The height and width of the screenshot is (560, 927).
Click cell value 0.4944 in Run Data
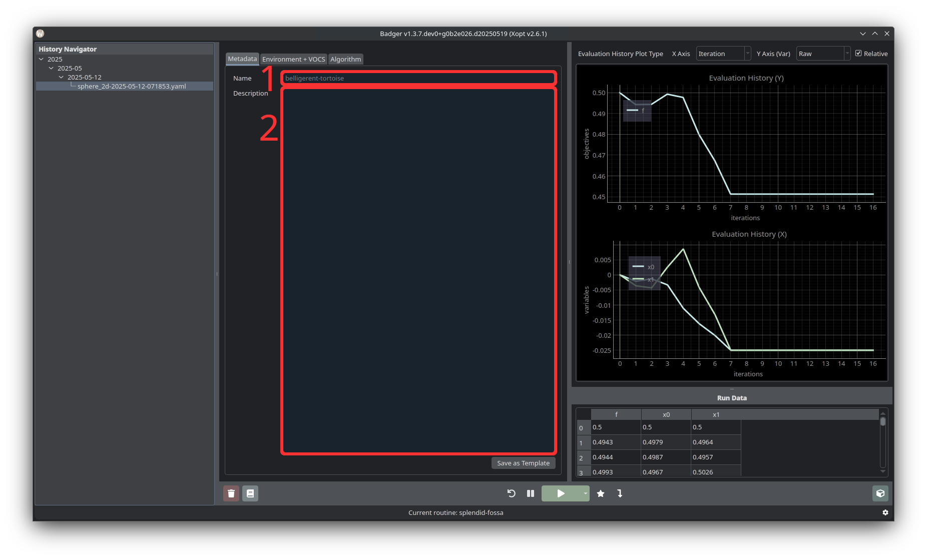tap(616, 457)
